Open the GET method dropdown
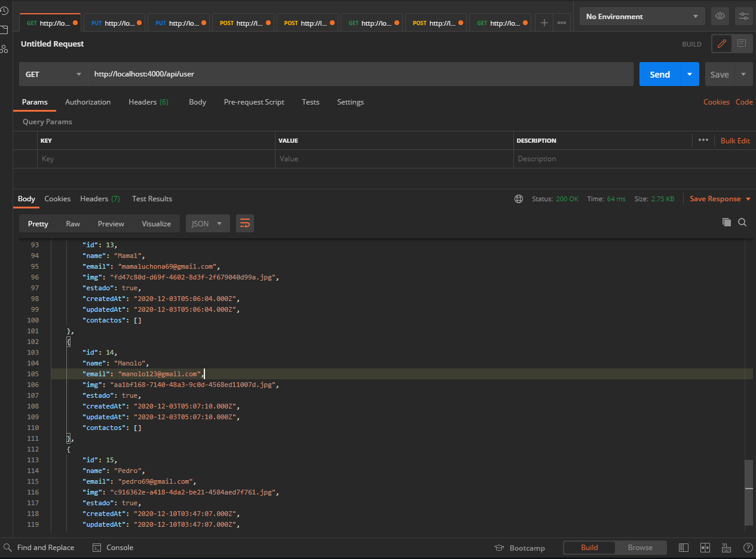This screenshot has width=756, height=559. coord(53,74)
